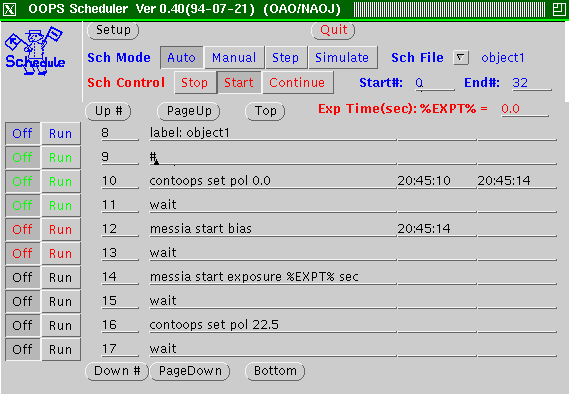Click end time 20:45:14 in row 10
This screenshot has height=394, width=569.
coord(517,181)
